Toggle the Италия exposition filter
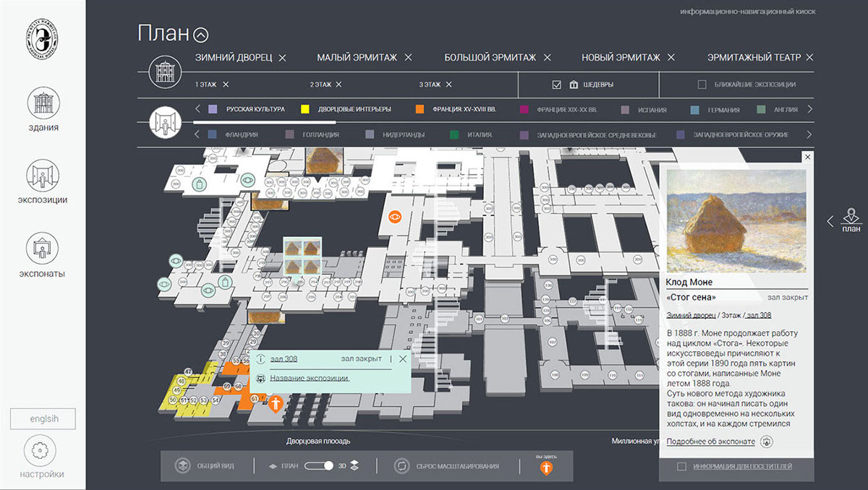This screenshot has height=490, width=868. (x=471, y=134)
